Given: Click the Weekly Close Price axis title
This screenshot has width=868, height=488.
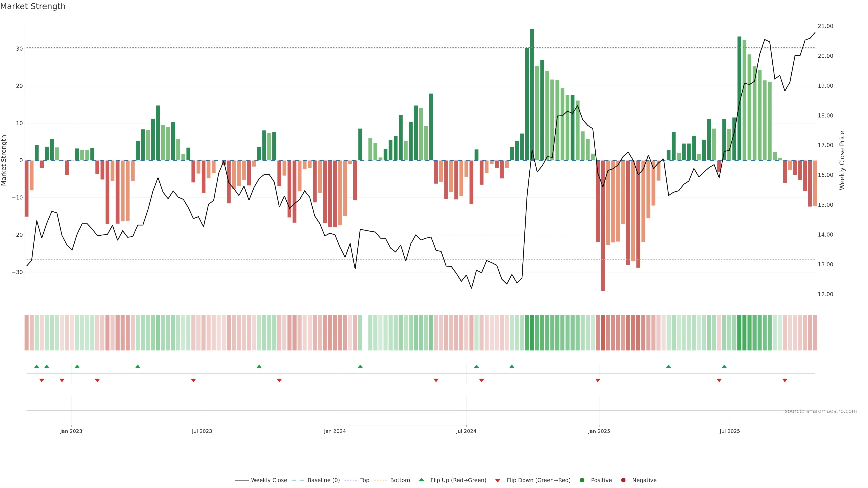Looking at the screenshot, I should (x=842, y=160).
